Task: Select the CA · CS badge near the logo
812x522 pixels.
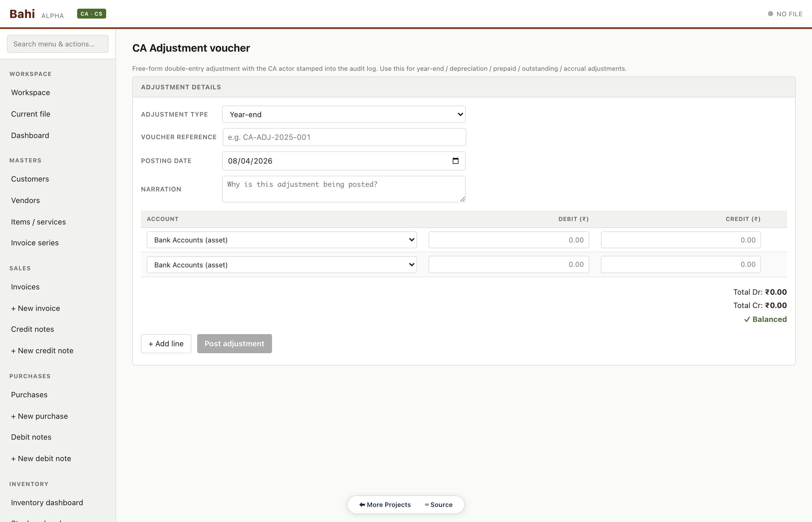Action: [x=91, y=14]
